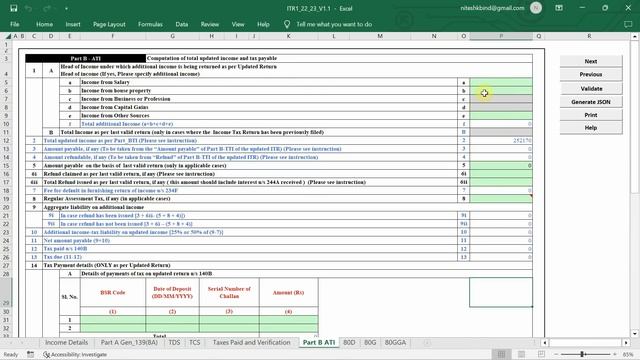The height and width of the screenshot is (360, 640).
Task: Switch to the 80D sheet tab
Action: click(x=349, y=342)
